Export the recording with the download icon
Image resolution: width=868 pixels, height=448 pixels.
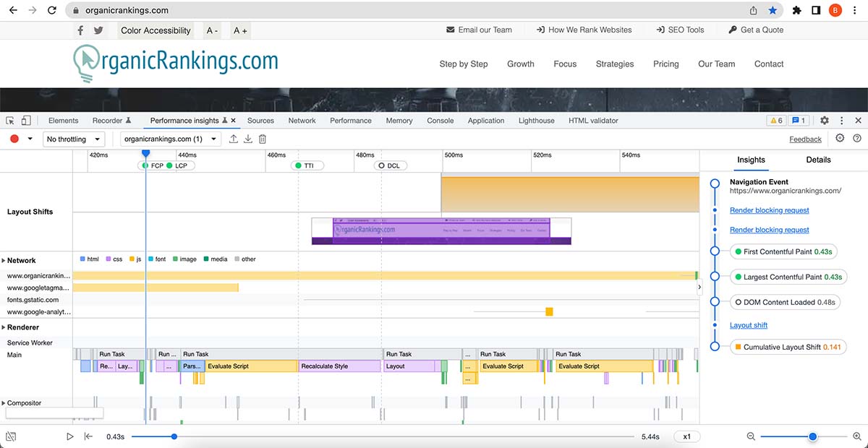247,139
